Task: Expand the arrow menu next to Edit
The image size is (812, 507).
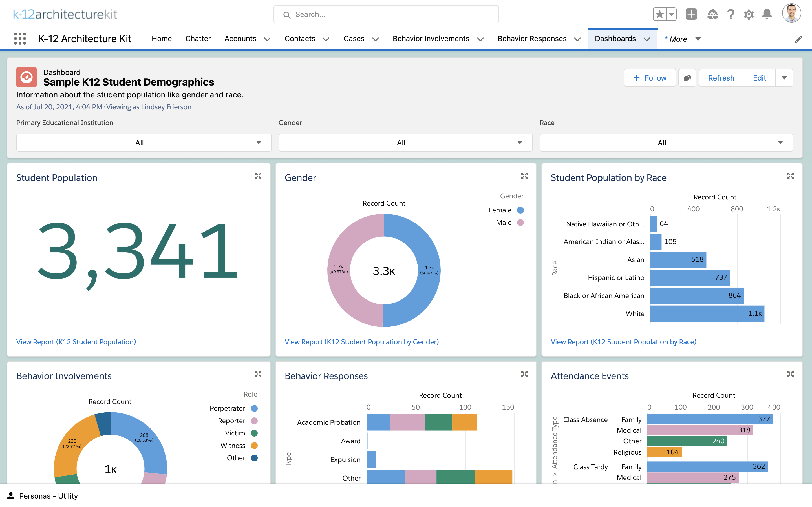Action: point(784,78)
